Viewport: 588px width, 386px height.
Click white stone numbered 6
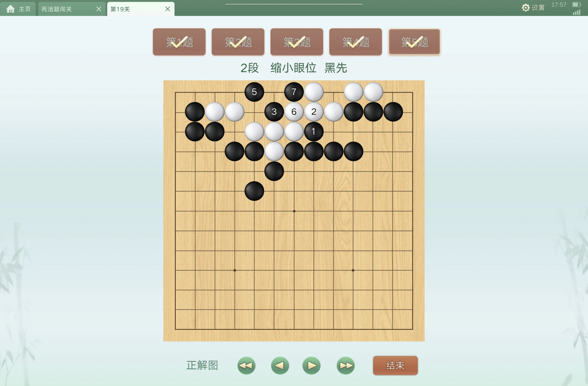294,112
